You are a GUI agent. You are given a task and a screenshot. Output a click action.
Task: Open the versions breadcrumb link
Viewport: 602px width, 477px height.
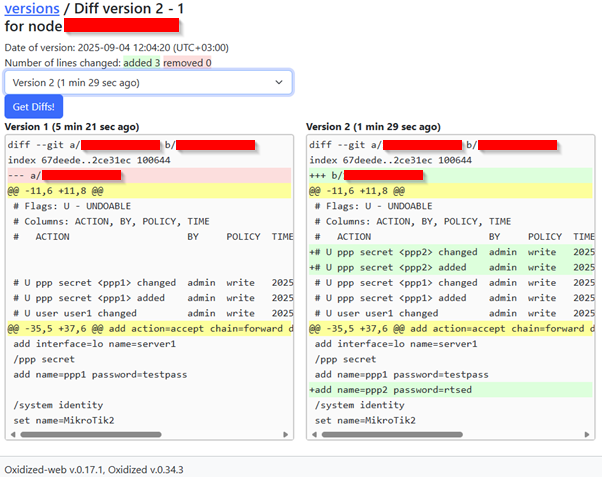(32, 8)
